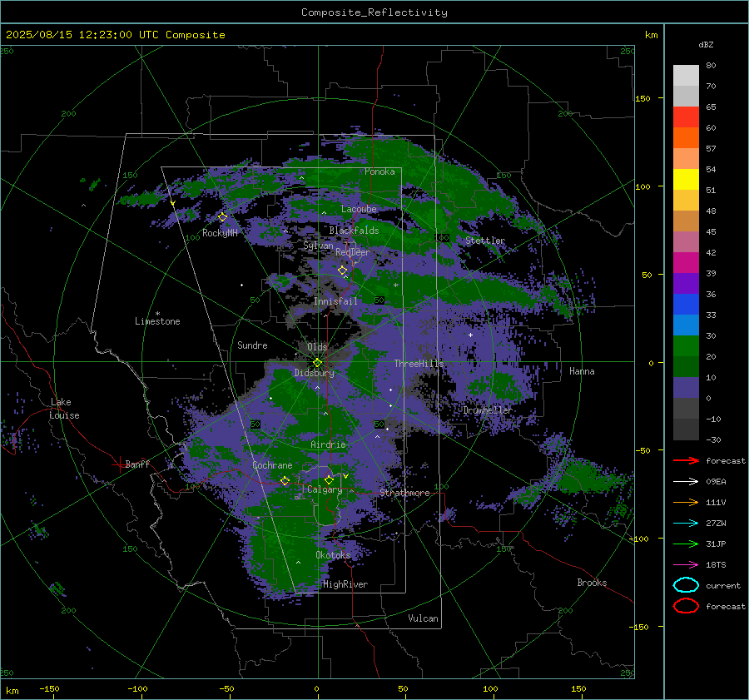
Task: Click the Blackfalds label on the map
Action: [354, 231]
